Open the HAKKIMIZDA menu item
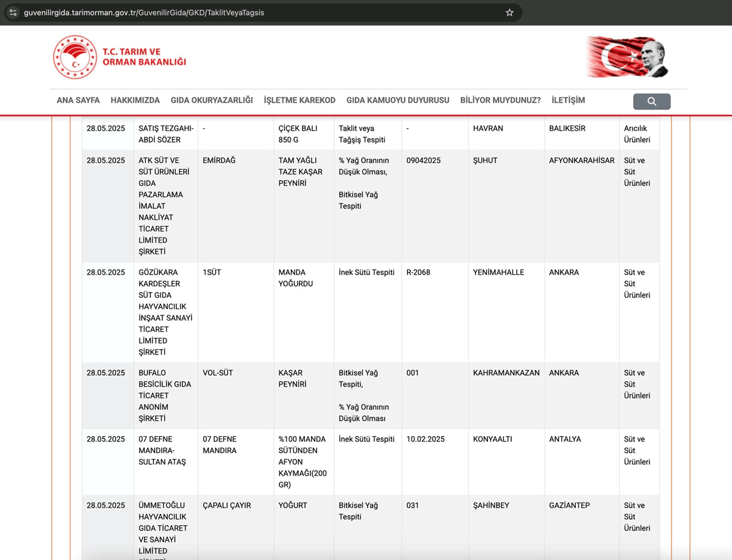This screenshot has height=560, width=732. 135,100
